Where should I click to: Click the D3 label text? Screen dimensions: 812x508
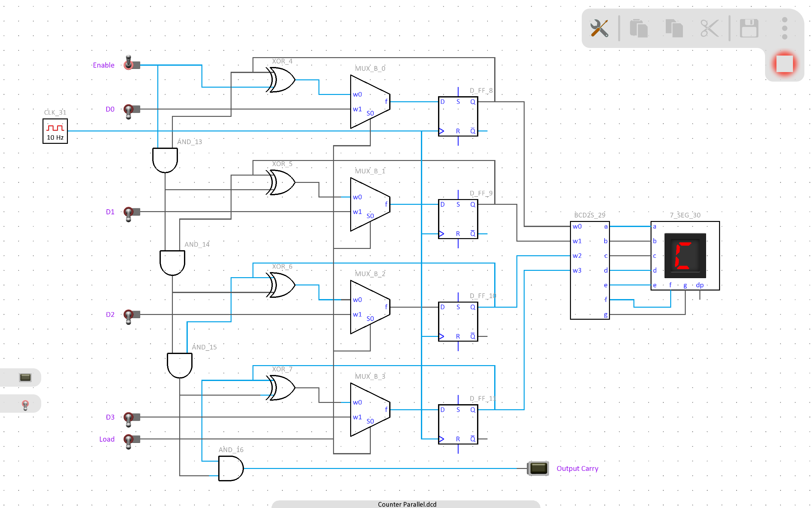coord(110,417)
